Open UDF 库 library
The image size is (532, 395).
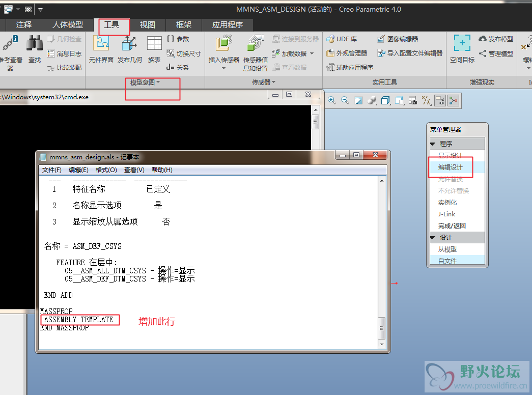point(342,39)
